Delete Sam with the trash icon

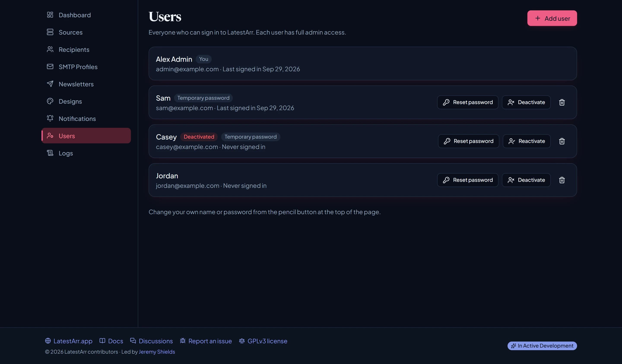pos(562,102)
